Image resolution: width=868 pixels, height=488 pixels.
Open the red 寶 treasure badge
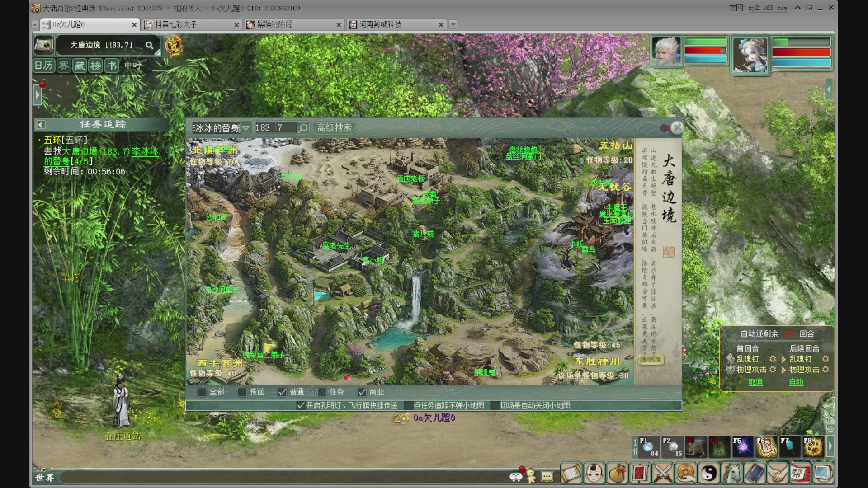(x=174, y=46)
